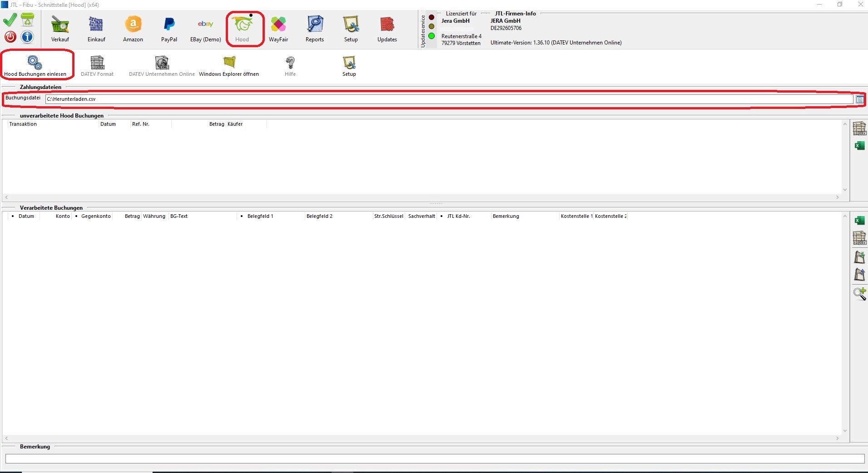
Task: Switch to the PayPal interface
Action: click(169, 29)
